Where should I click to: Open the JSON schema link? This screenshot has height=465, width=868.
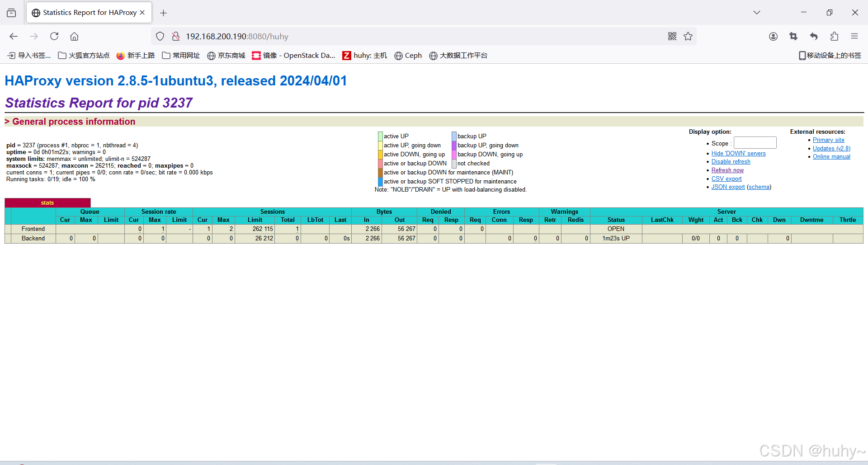pyautogui.click(x=759, y=187)
